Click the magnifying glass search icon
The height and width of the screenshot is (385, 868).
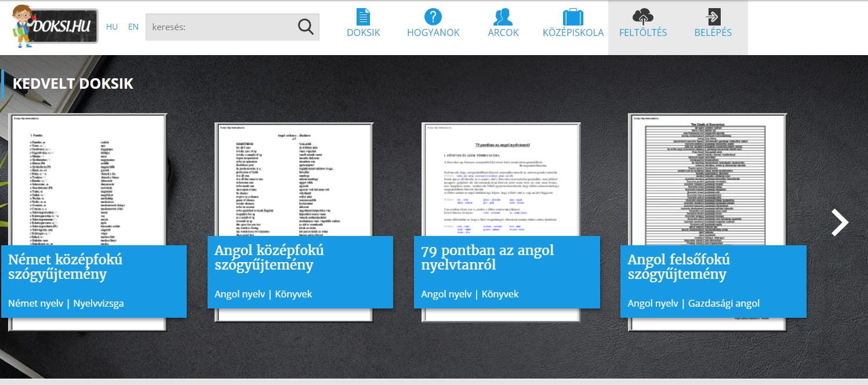[305, 27]
